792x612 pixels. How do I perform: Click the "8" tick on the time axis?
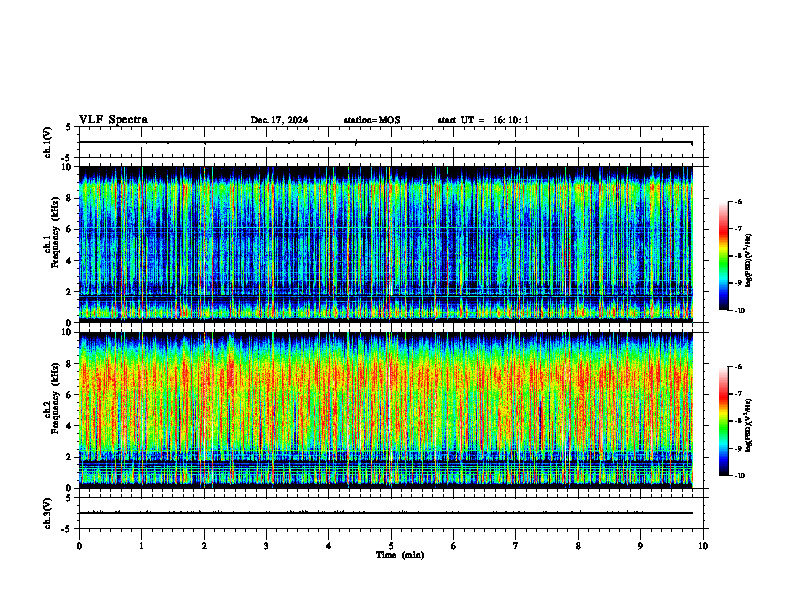[578, 546]
